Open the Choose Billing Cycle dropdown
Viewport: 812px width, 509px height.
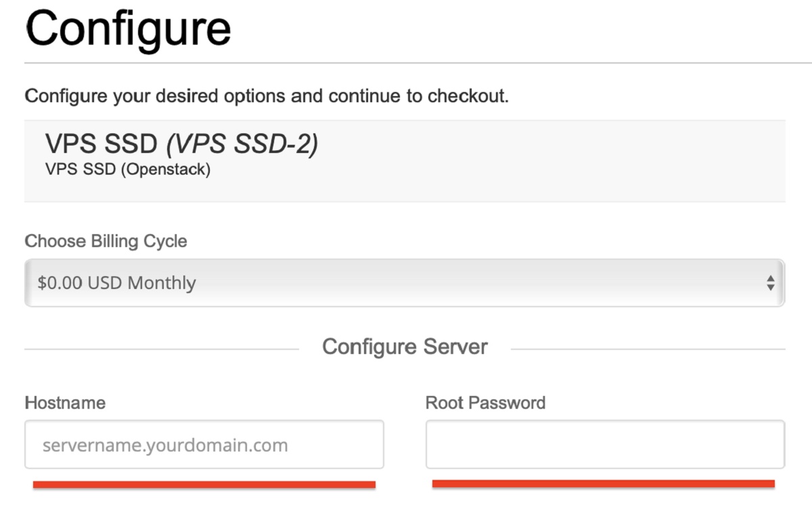pyautogui.click(x=404, y=283)
